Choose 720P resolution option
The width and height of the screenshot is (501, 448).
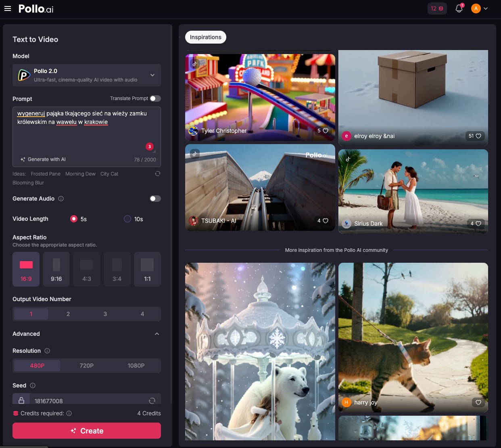tap(87, 366)
